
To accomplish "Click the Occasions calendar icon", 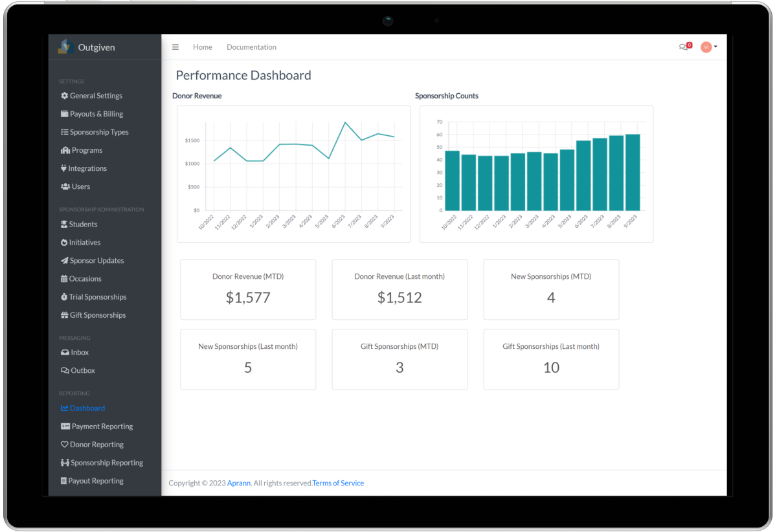I will 63,279.
